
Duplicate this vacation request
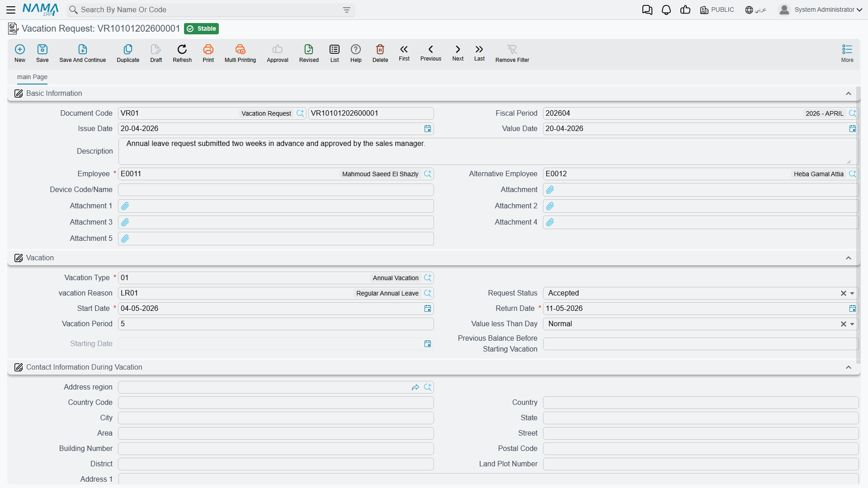[128, 53]
